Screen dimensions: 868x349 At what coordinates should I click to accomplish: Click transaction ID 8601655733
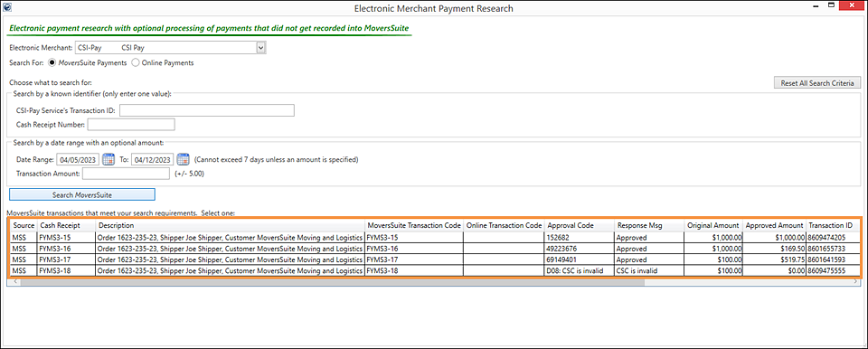click(832, 248)
